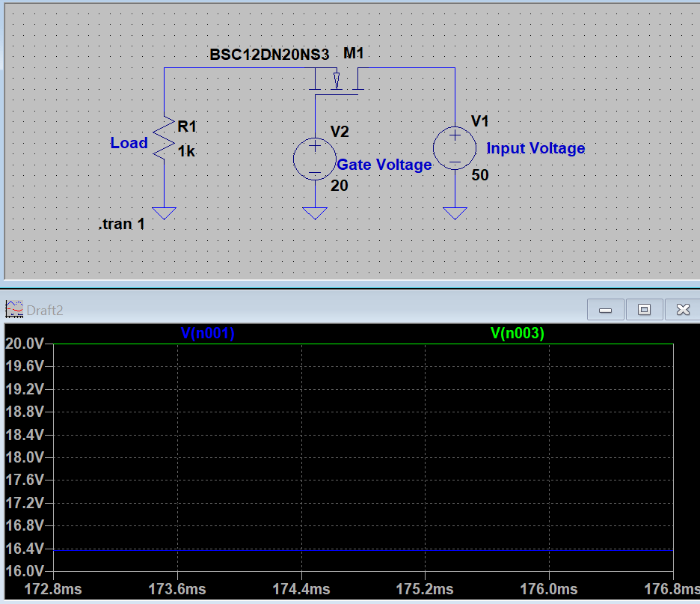Select the V(n001) trace label
700x604 pixels.
click(208, 333)
